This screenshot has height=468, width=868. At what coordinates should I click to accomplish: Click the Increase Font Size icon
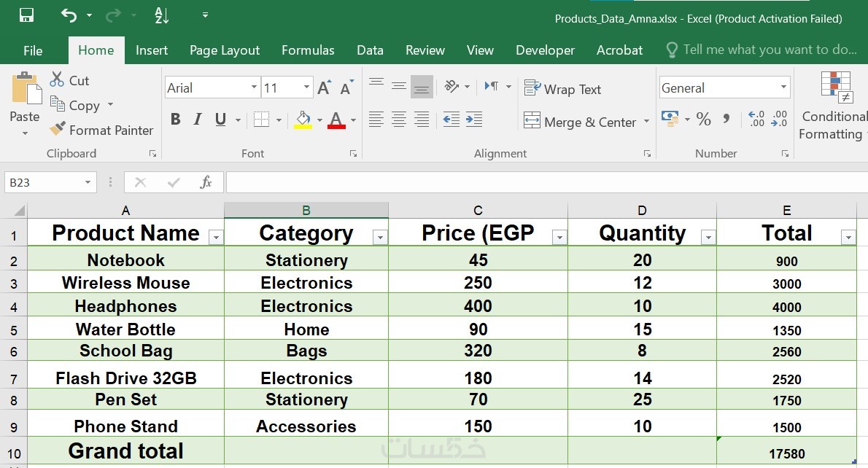coord(325,88)
